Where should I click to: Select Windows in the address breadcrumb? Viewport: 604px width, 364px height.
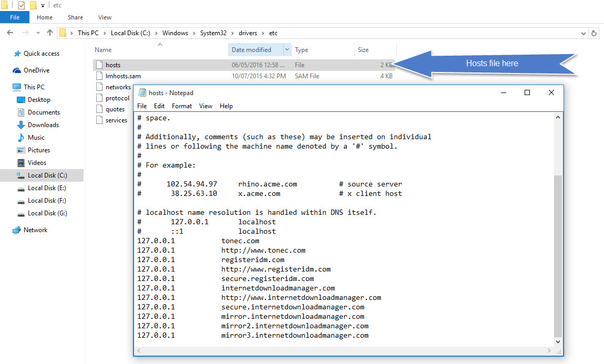coord(175,33)
